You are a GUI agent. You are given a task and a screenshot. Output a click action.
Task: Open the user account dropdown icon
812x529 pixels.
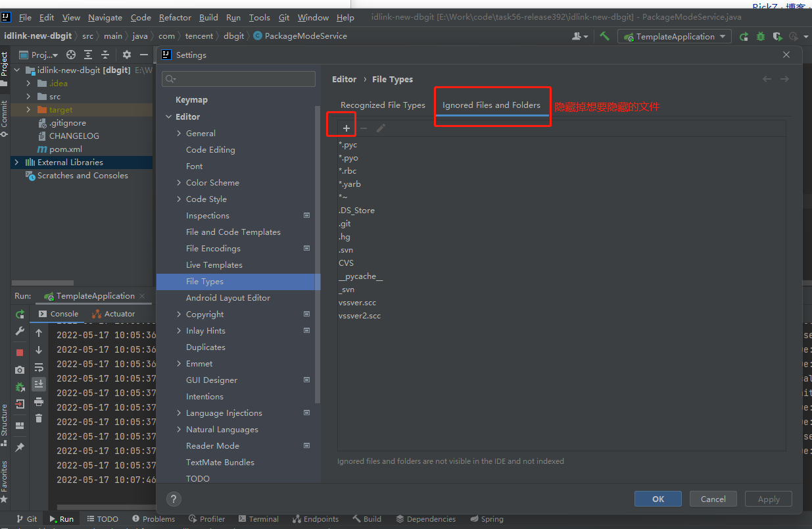point(581,37)
